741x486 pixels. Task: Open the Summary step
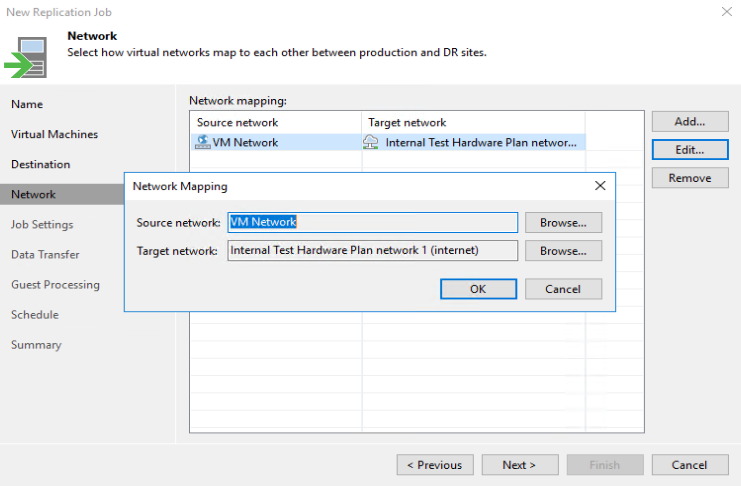point(36,345)
